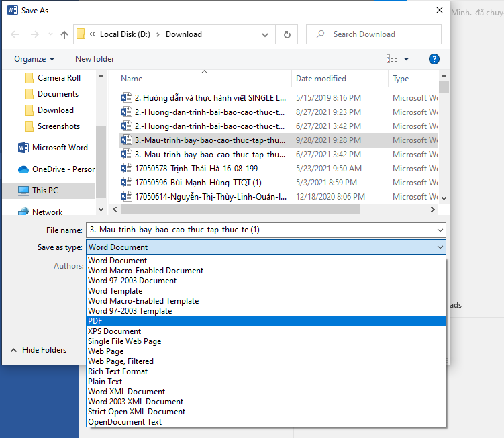Screen dimensions: 504x438
Task: Open the Organize menu
Action: tap(34, 59)
